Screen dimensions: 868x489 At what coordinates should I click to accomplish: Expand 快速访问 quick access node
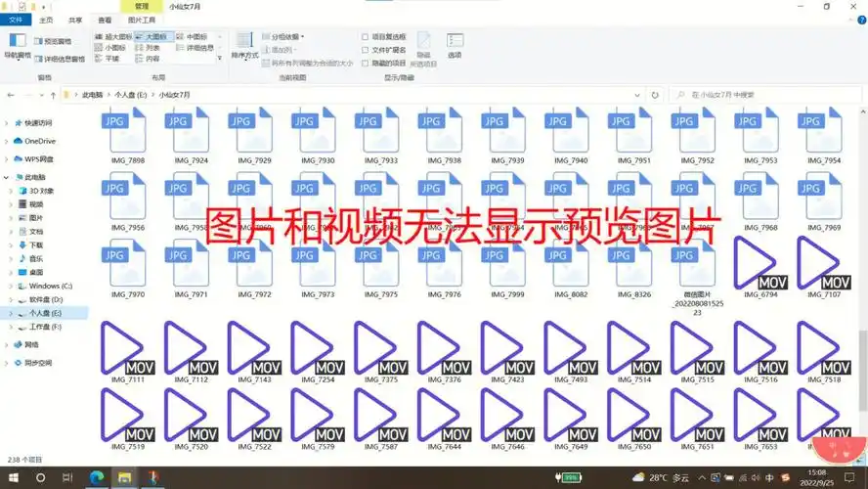coord(7,123)
